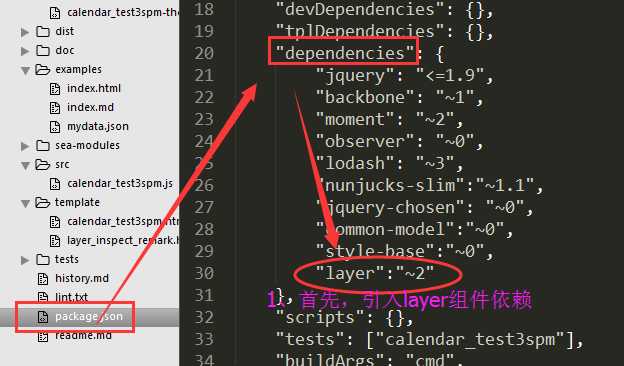The width and height of the screenshot is (624, 366).
Task: Expand the tests folder arrow
Action: 25,260
